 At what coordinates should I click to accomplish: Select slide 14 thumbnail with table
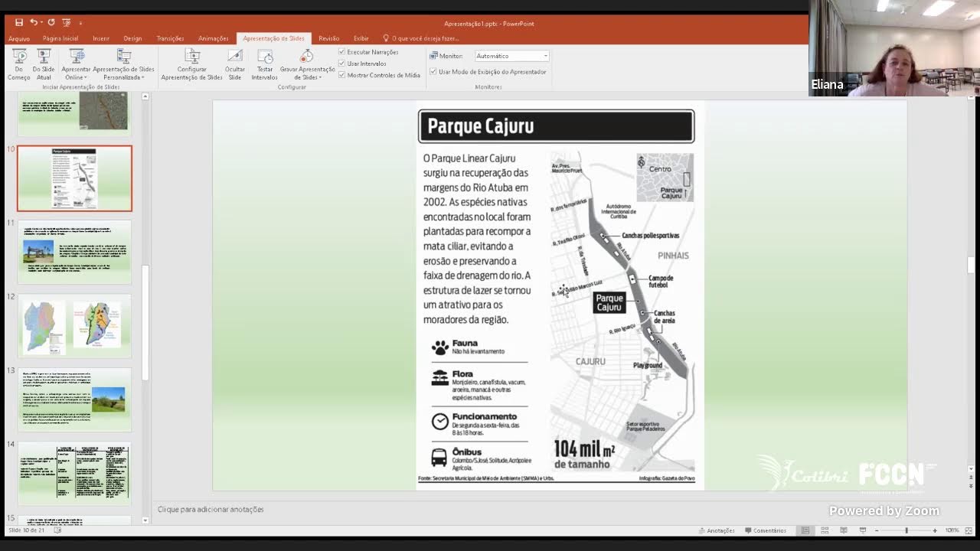74,474
